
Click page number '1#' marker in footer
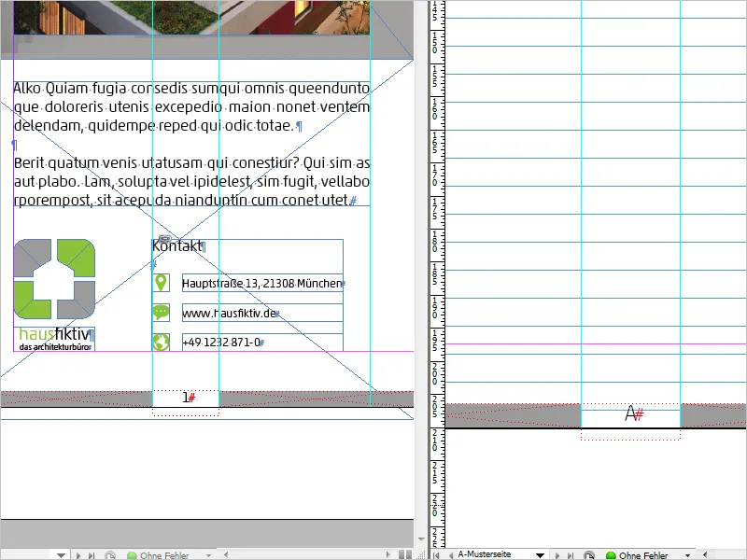pos(189,398)
